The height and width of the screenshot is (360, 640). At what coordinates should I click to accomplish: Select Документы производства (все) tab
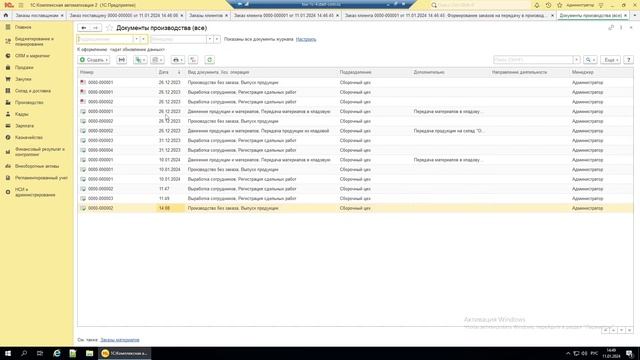point(591,16)
